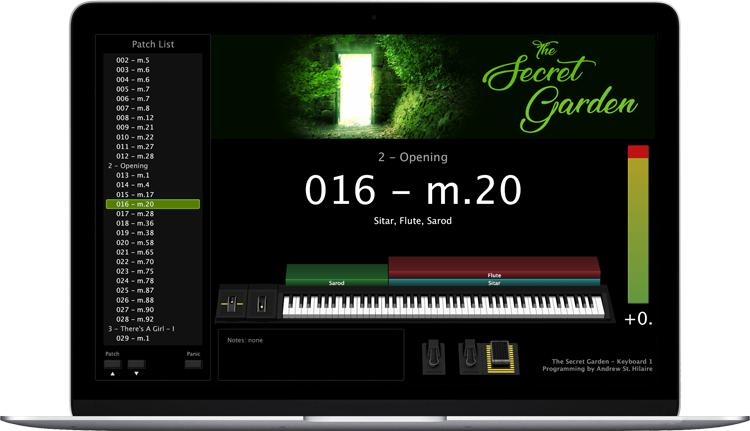Select patch '023 - m.75'
750x431 pixels.
pyautogui.click(x=134, y=271)
